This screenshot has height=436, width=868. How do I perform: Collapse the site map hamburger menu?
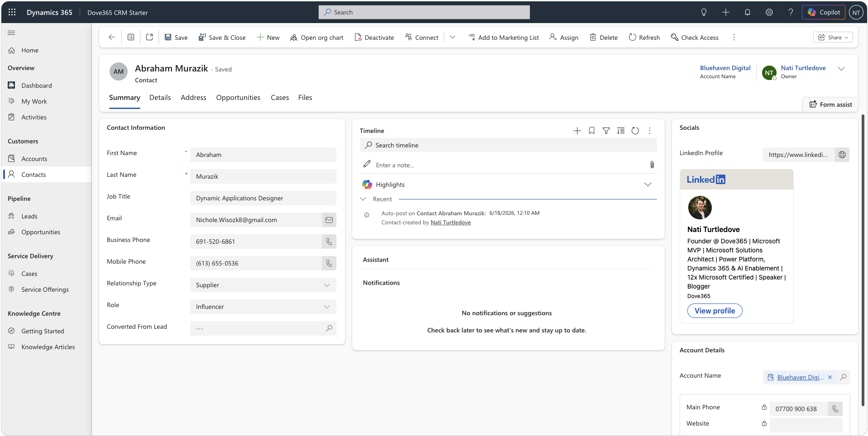coord(12,33)
